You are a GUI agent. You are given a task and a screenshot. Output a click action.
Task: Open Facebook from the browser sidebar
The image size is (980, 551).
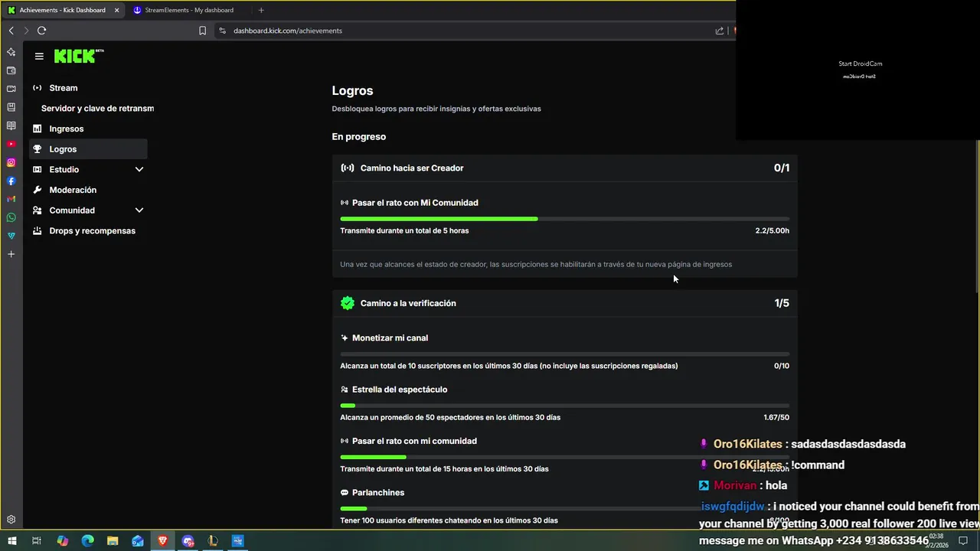click(11, 181)
